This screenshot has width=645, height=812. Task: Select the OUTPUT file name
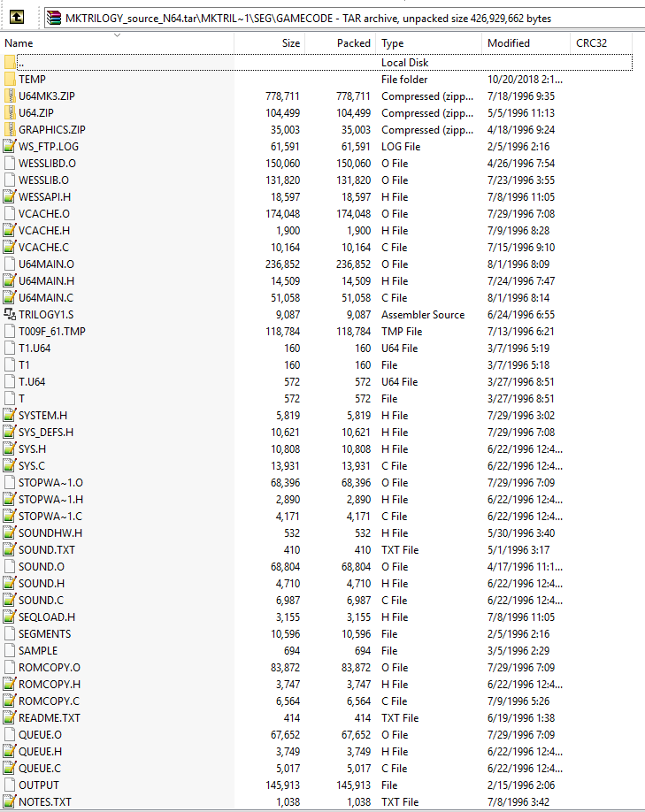(39, 785)
